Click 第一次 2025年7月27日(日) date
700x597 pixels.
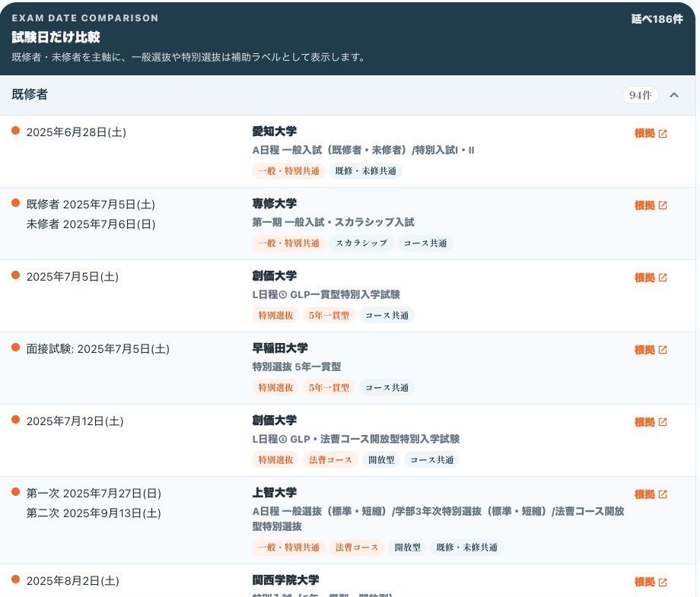click(94, 494)
